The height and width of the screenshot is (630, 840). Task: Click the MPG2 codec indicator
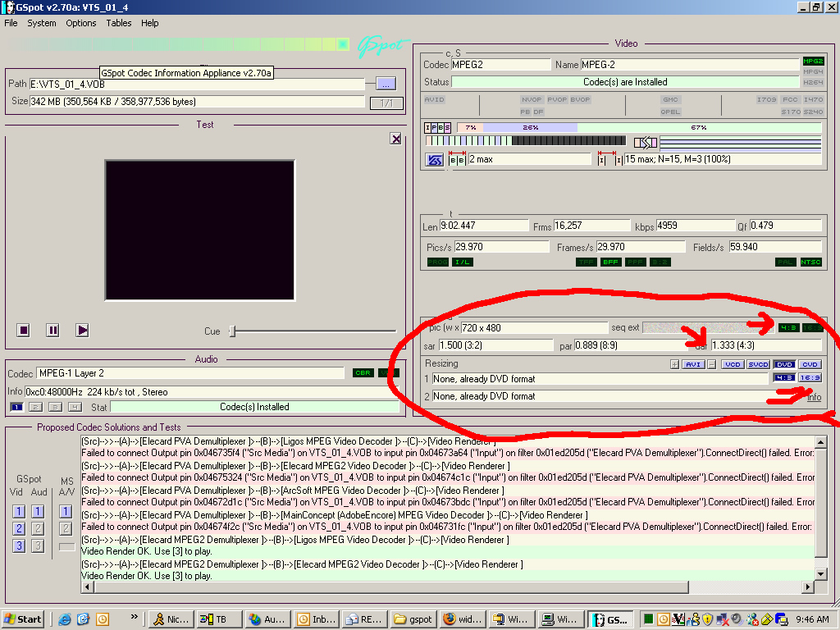[813, 61]
